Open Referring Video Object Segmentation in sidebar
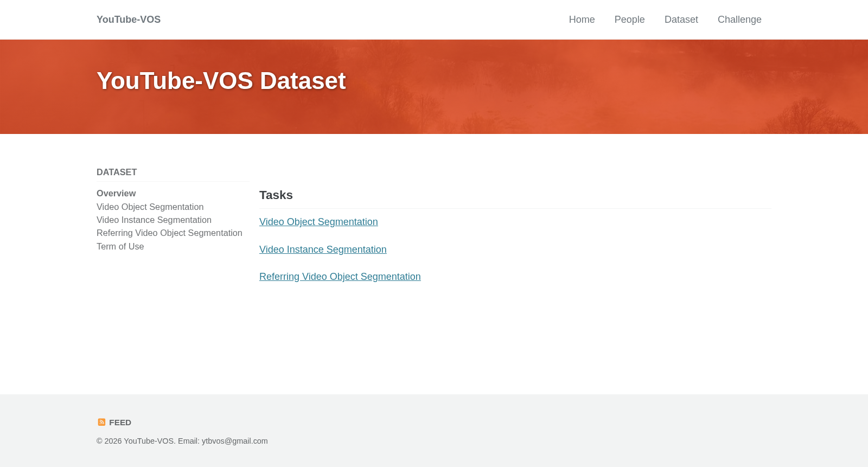This screenshot has height=467, width=868. coord(169,233)
